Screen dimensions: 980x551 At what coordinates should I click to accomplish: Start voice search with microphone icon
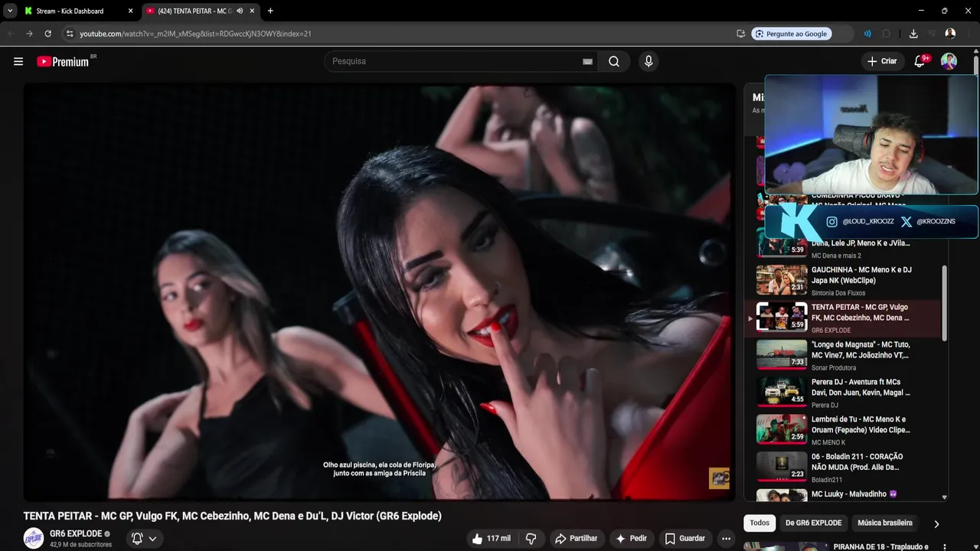(x=648, y=61)
